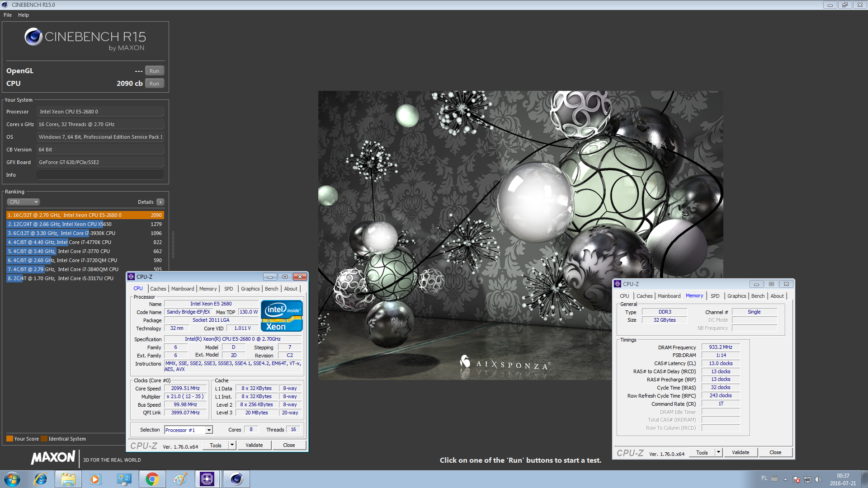The height and width of the screenshot is (488, 868).
Task: Click the Intel Xeon inside logo badge
Action: coord(282,316)
